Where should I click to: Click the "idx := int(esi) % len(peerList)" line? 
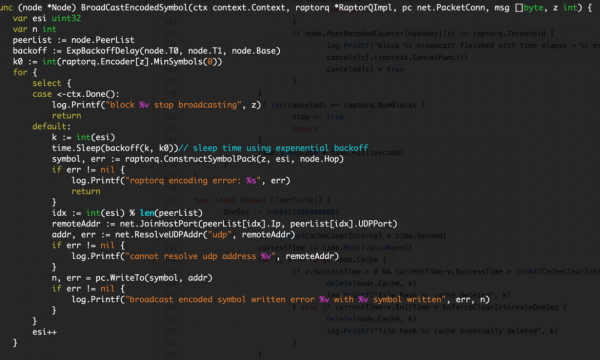click(127, 213)
